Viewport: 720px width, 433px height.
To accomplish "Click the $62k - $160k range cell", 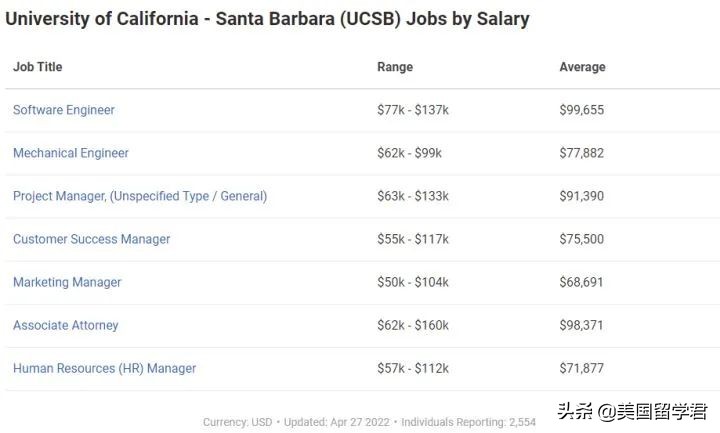I will [x=413, y=325].
